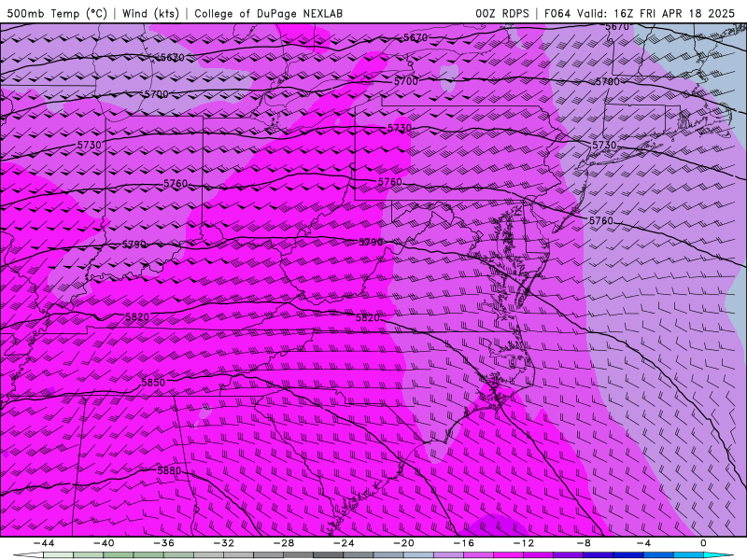
Task: Click the -32 color bar tick label
Action: [223, 543]
